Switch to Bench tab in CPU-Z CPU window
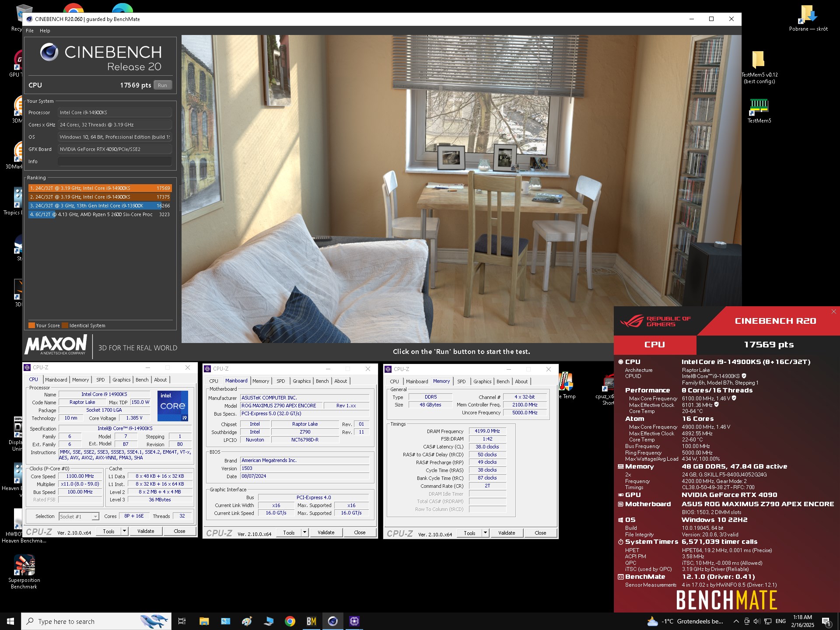The height and width of the screenshot is (630, 840). point(142,380)
